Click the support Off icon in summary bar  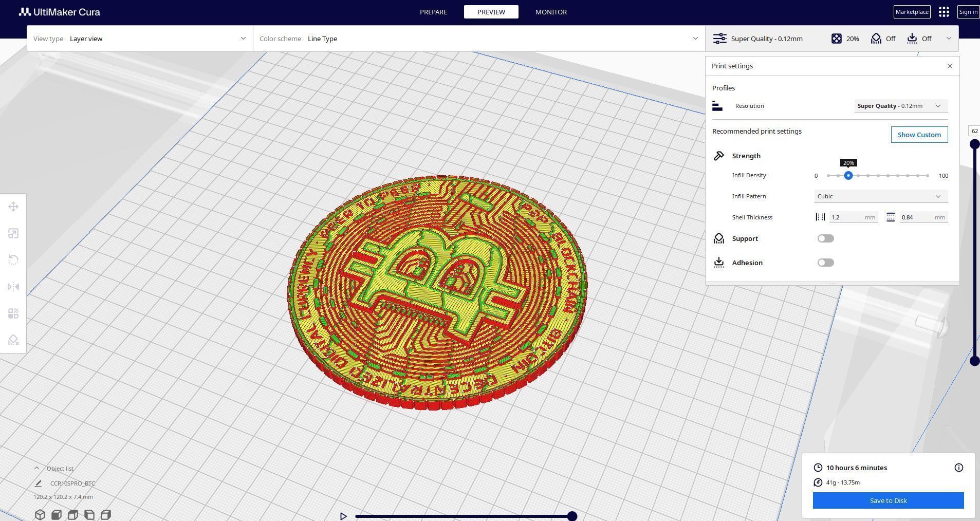(876, 39)
